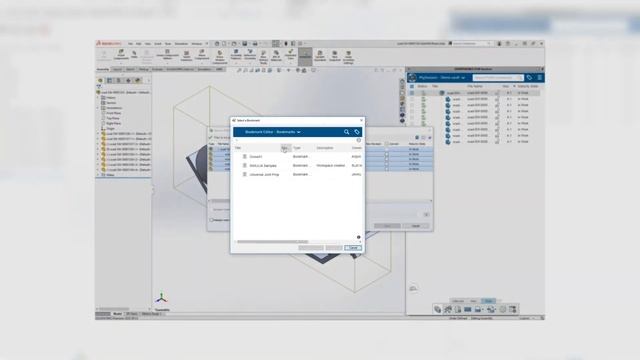Screen dimensions: 640x360
Task: Toggle first row checkbox in save dialog table
Action: pyautogui.click(x=387, y=149)
